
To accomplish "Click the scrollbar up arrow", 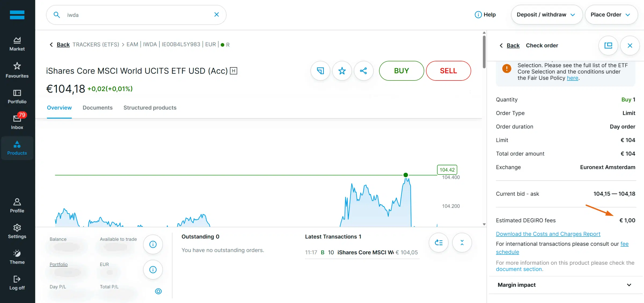I will coord(484,33).
